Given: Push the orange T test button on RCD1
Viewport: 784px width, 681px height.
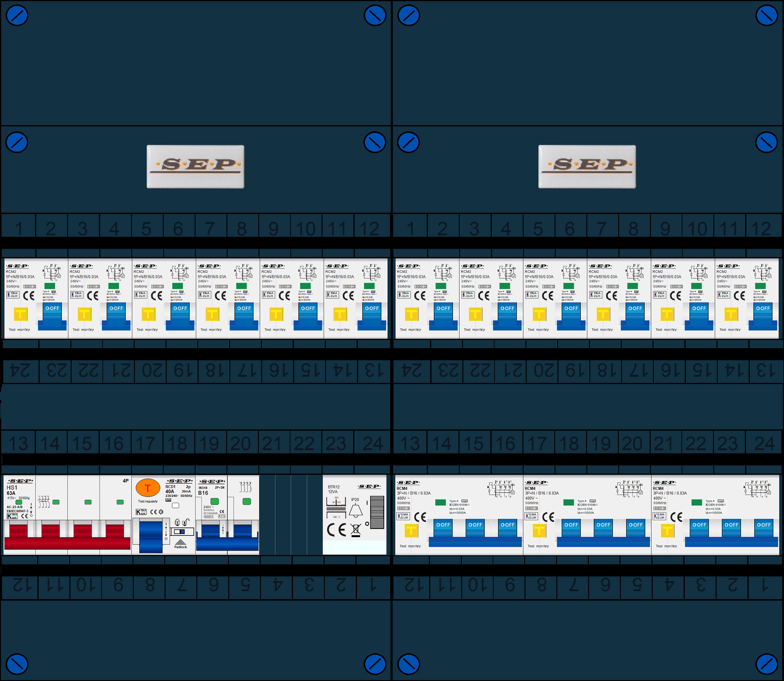Looking at the screenshot, I should (x=148, y=487).
